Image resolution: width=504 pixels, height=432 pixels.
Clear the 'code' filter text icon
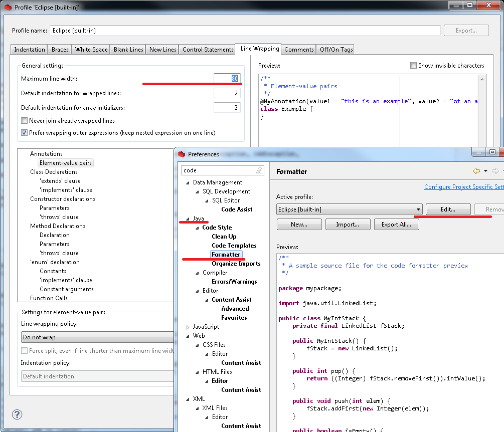coord(259,170)
